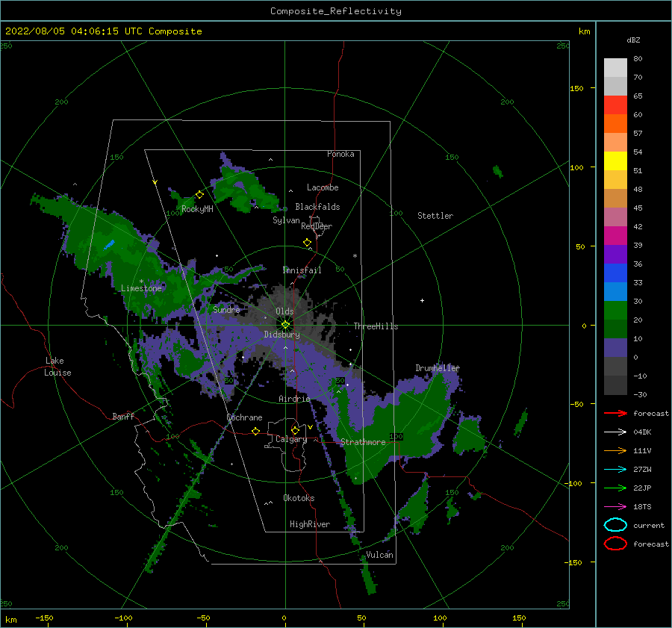Select the light gray 80 dBZ swatch
Image resolution: width=672 pixels, height=628 pixels.
(615, 67)
